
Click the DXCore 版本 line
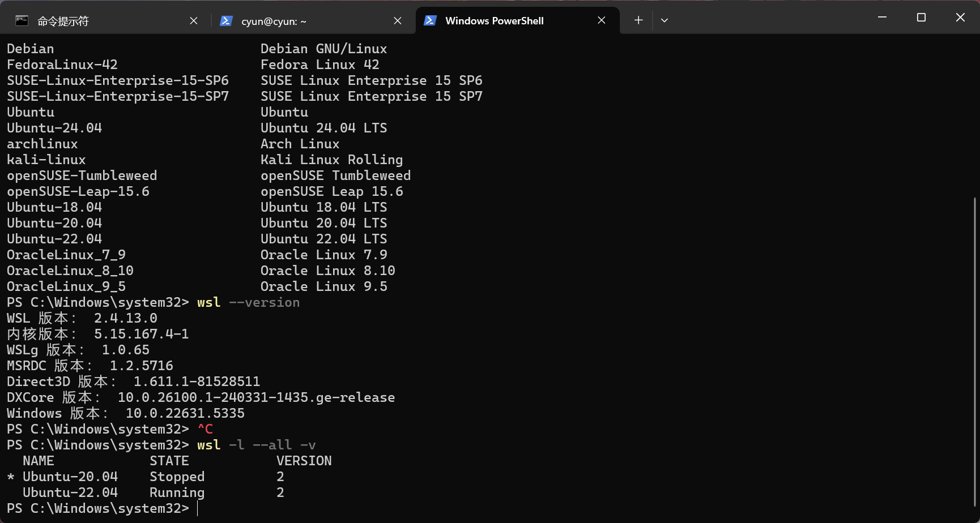point(201,397)
